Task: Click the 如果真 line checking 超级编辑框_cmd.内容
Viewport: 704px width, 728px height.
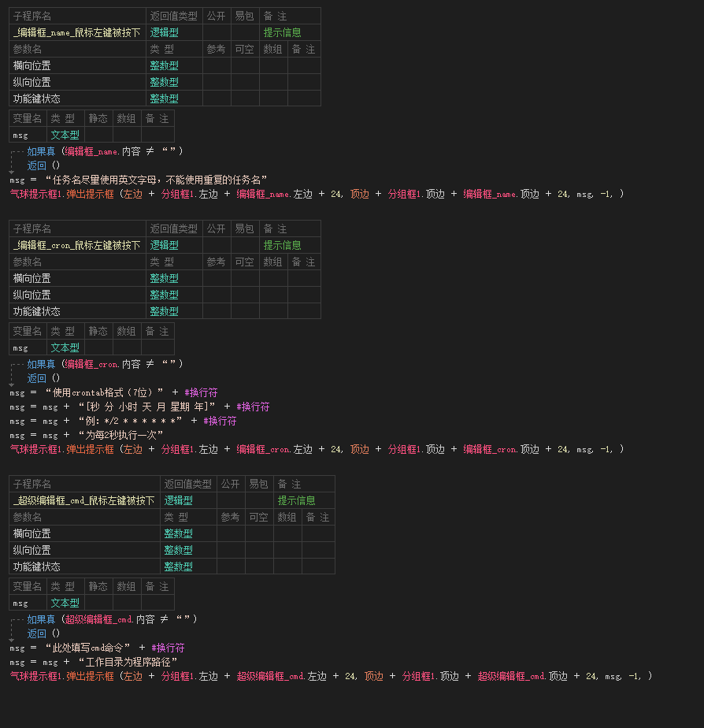Action: coord(112,619)
